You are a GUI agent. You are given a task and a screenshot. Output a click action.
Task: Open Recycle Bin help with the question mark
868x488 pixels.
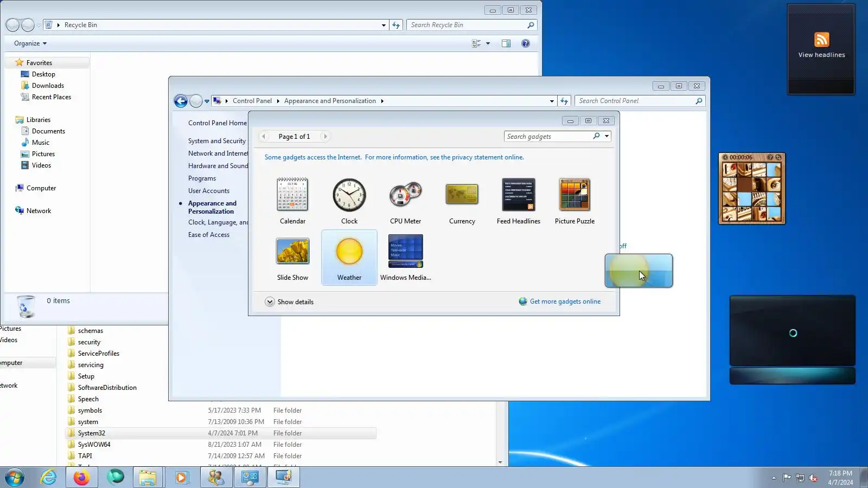coord(526,43)
